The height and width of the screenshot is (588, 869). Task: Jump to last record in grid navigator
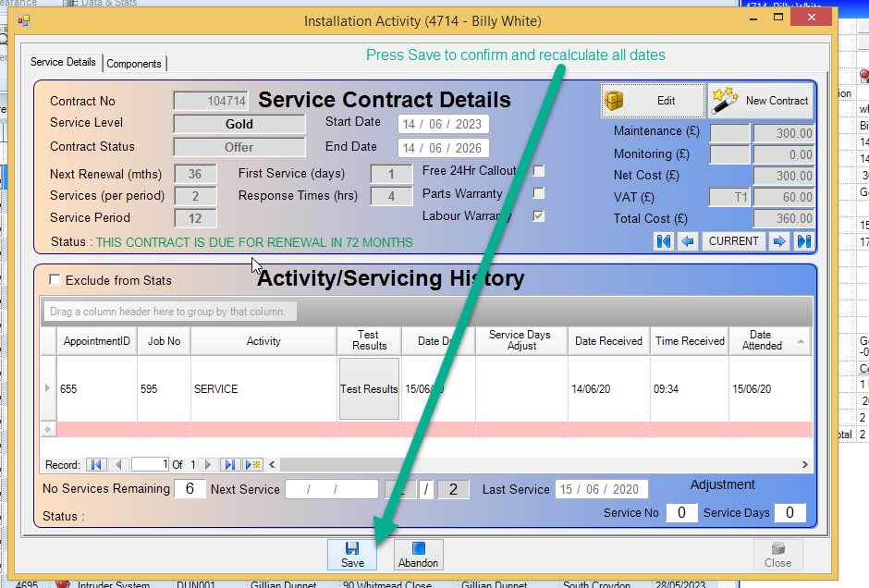[x=230, y=464]
